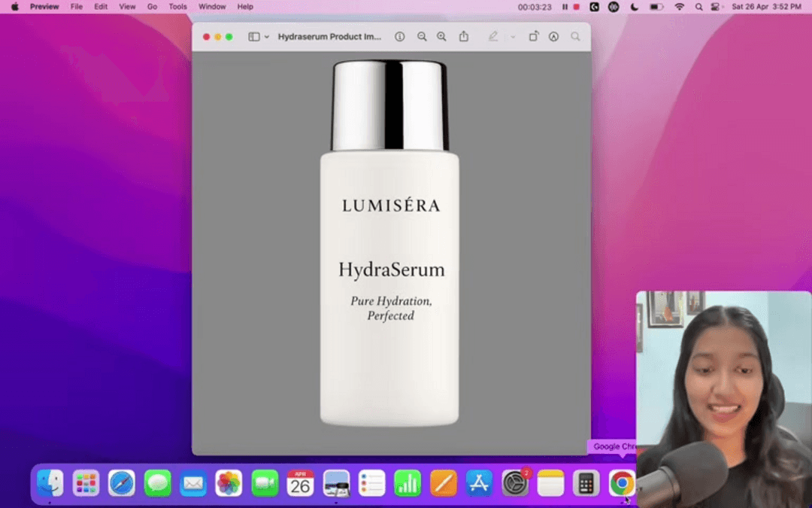The height and width of the screenshot is (508, 812).
Task: Click the Inspector info icon in Preview toolbar
Action: pyautogui.click(x=400, y=37)
